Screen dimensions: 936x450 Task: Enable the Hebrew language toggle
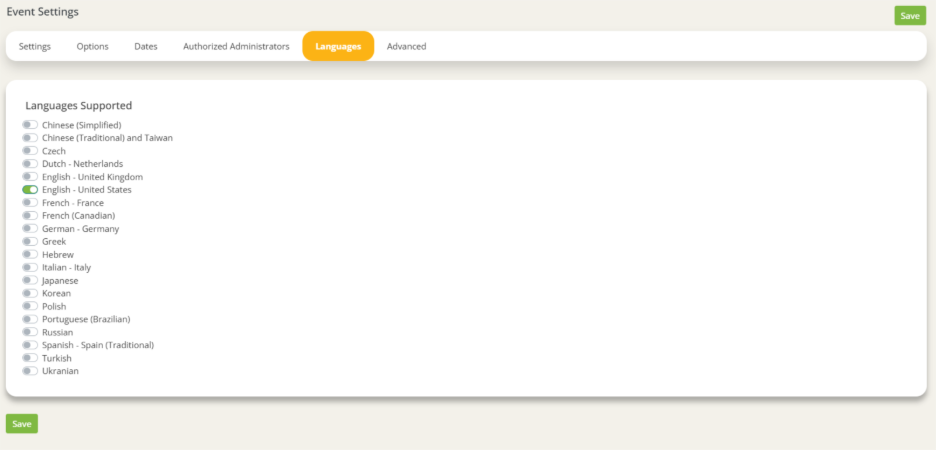click(x=30, y=255)
